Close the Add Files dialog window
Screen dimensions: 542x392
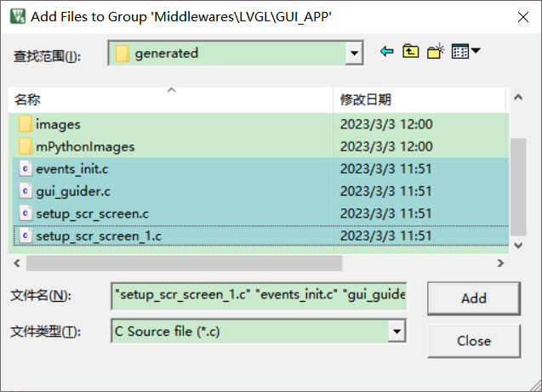[523, 17]
